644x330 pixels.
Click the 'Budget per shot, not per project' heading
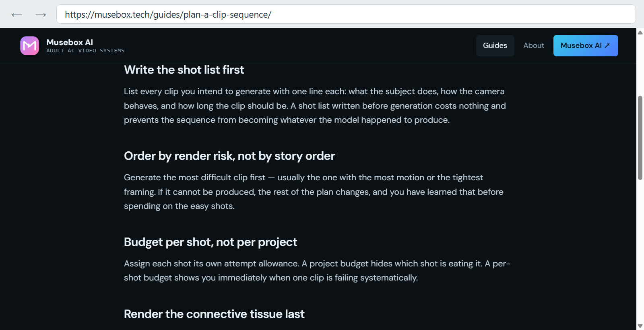(x=211, y=242)
